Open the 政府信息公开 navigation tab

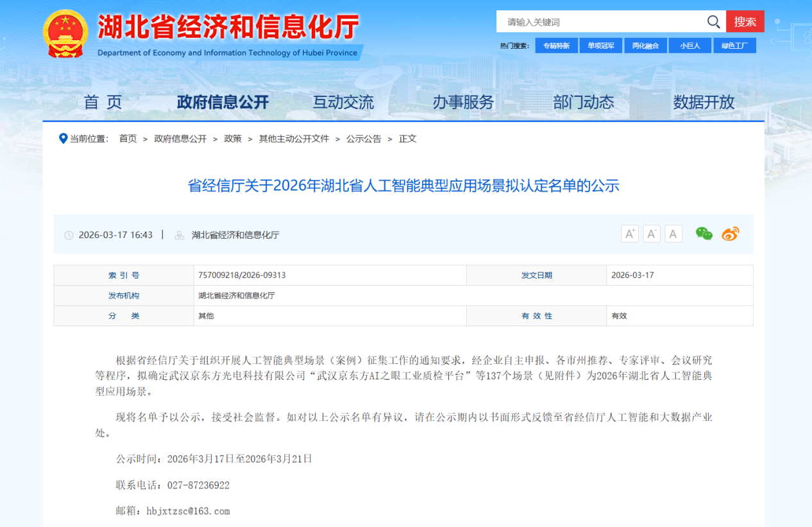223,102
